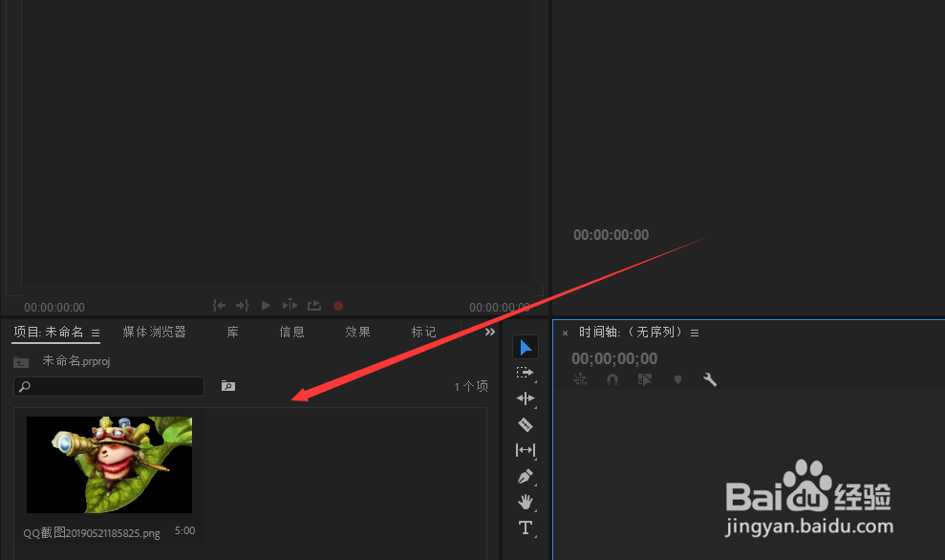Click the project search field
This screenshot has width=945, height=560.
(x=109, y=386)
